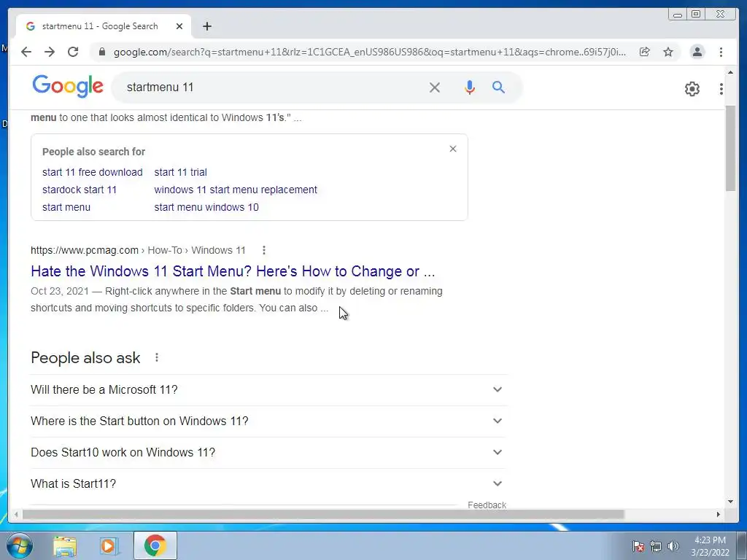Open the PCMag Hate the Windows 11 Start Menu result
This screenshot has width=747, height=560.
(233, 271)
